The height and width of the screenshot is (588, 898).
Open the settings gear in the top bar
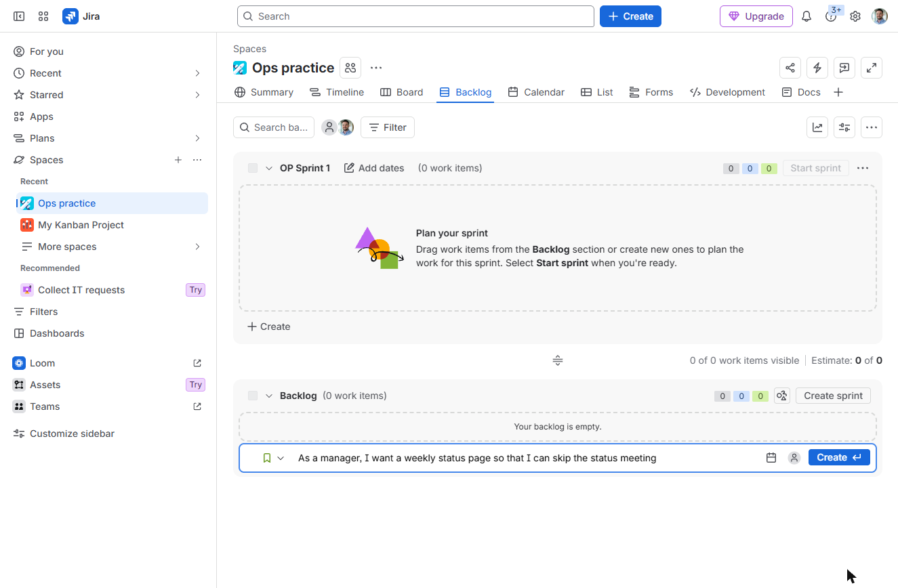(855, 16)
